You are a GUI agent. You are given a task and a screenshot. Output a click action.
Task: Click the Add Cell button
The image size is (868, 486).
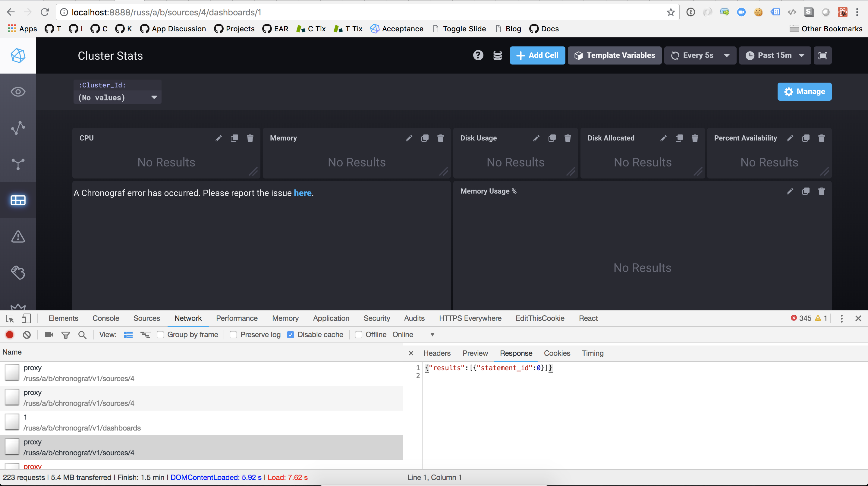[x=537, y=55]
